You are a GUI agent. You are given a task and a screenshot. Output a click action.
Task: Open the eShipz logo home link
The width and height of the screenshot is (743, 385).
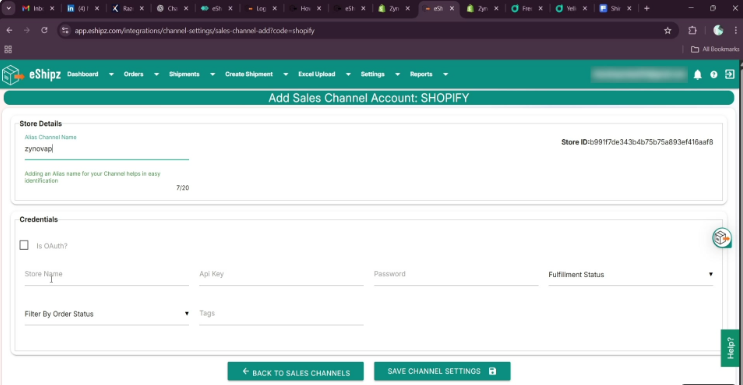click(x=32, y=74)
